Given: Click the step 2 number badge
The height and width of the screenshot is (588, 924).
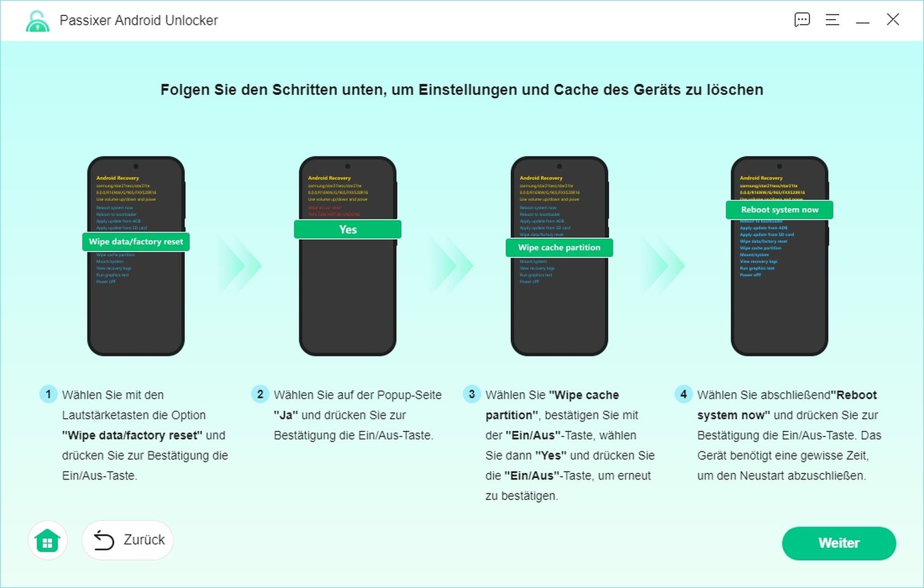Looking at the screenshot, I should (x=260, y=394).
